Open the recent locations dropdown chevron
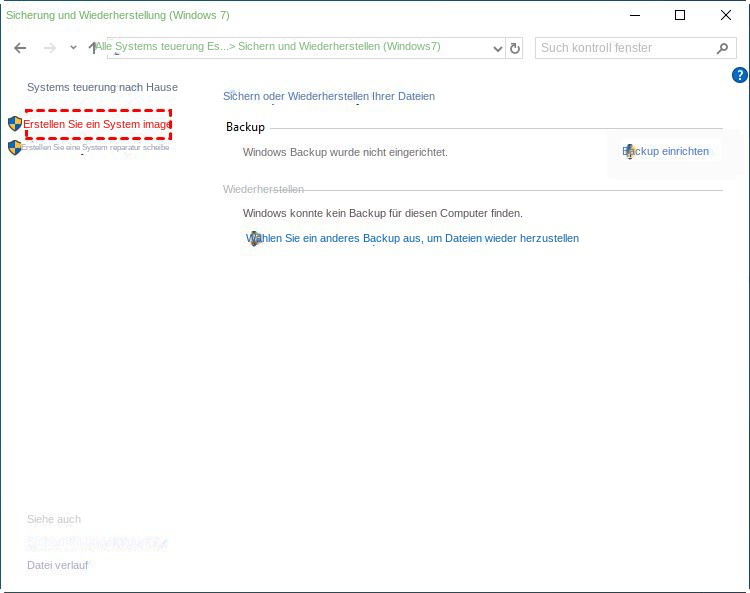750x593 pixels. (73, 48)
